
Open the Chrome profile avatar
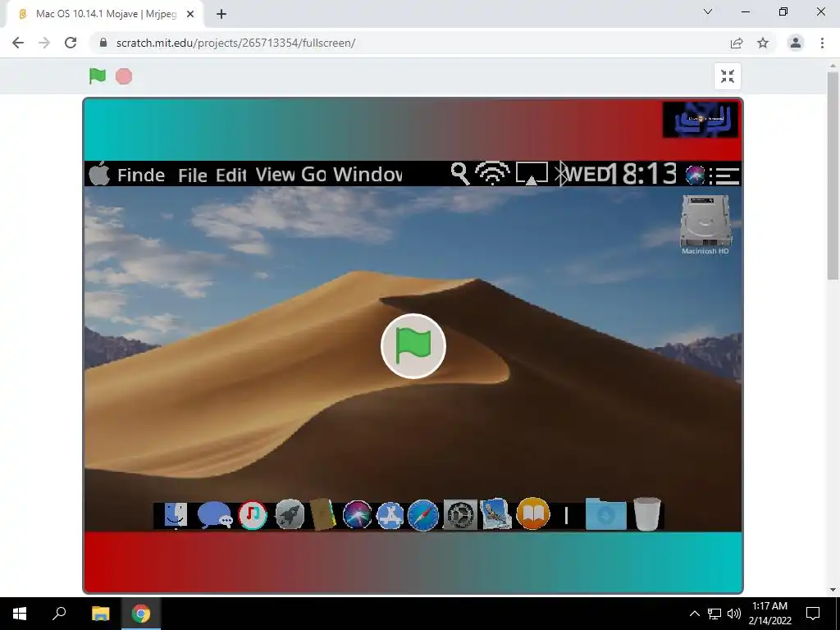(796, 43)
